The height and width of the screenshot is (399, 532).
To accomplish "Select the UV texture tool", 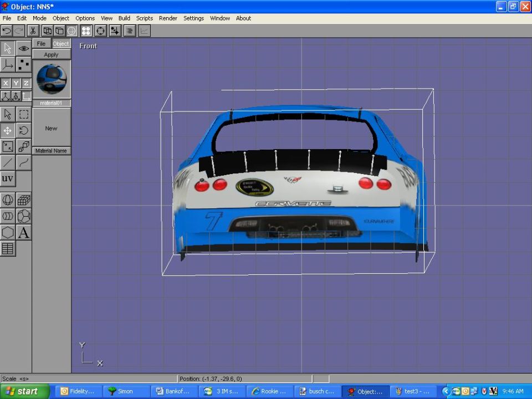I will coord(7,179).
